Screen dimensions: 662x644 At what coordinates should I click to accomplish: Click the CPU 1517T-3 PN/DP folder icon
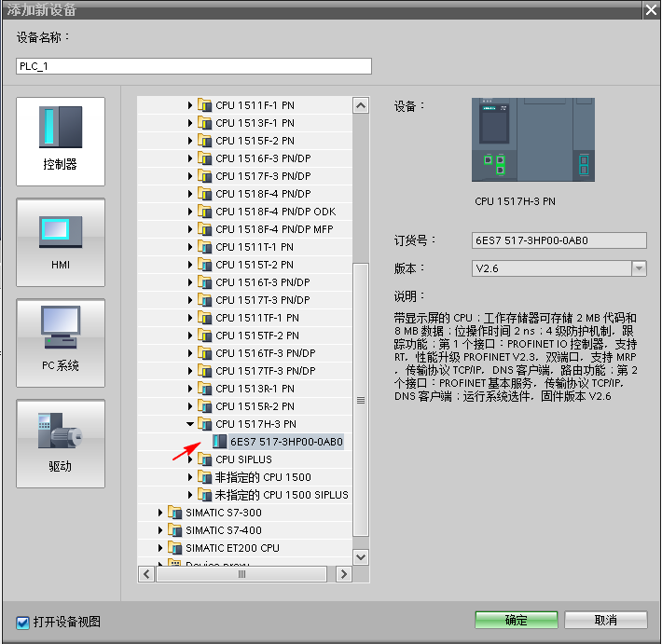[x=205, y=300]
